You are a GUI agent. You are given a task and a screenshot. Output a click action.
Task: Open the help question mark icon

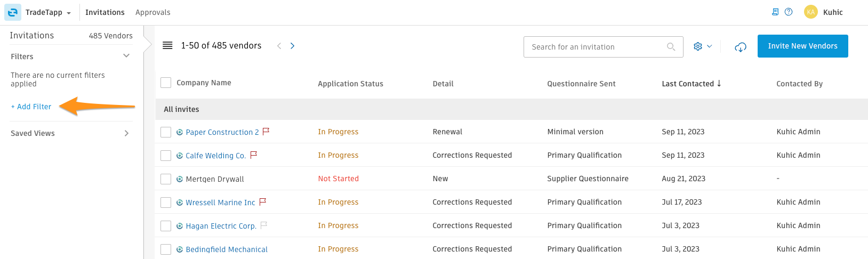tap(789, 12)
